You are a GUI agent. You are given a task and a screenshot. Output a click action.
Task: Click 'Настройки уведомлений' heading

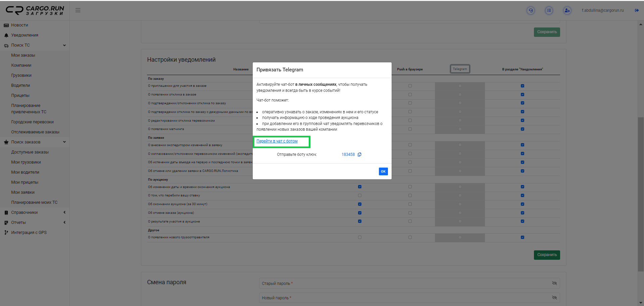click(181, 60)
